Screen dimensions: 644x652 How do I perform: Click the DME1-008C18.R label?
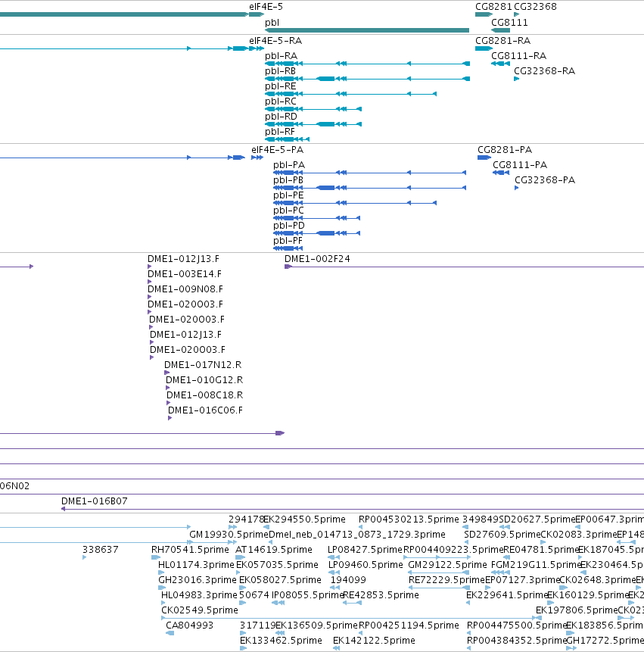click(x=205, y=395)
